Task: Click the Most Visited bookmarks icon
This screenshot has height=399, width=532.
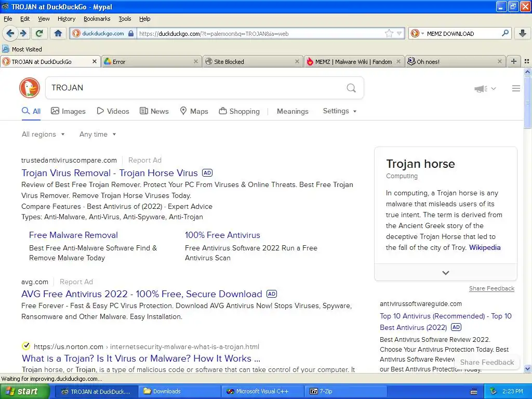Action: pos(5,49)
